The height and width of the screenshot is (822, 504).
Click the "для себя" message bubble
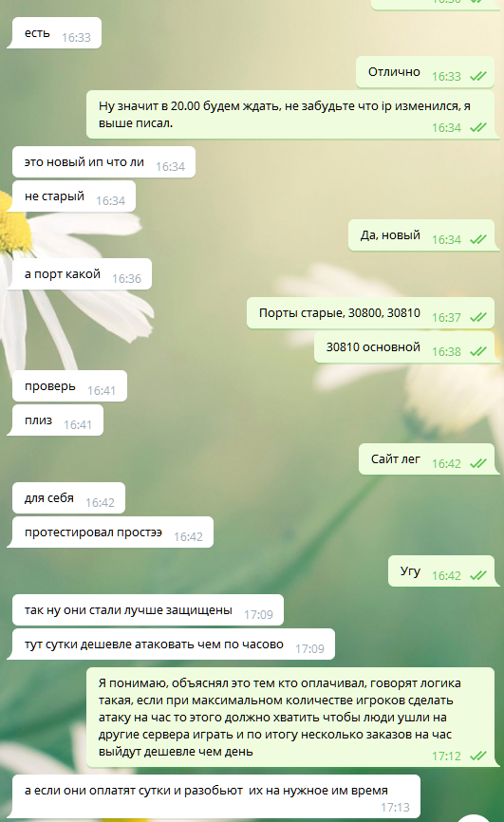pos(68,498)
